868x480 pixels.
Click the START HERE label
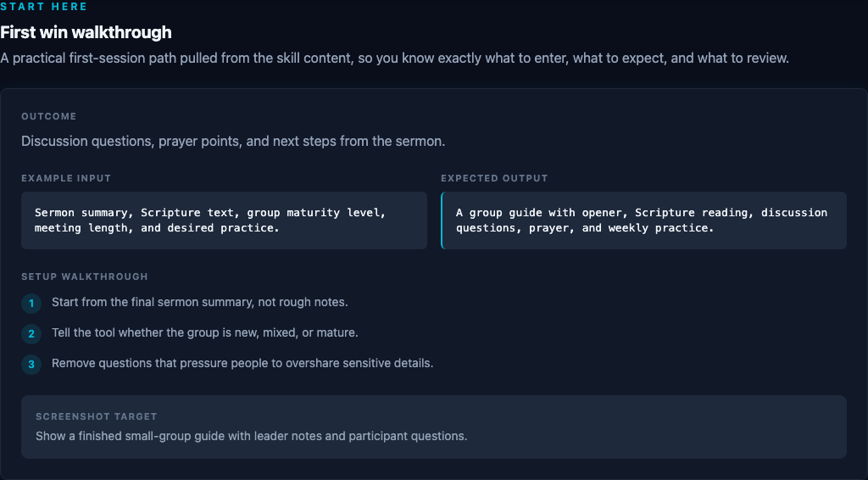tap(44, 7)
